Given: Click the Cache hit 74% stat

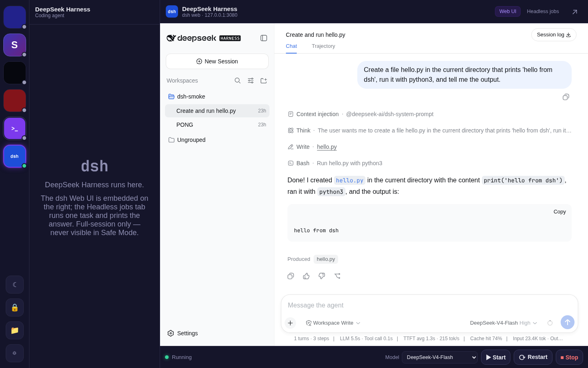Looking at the screenshot, I should (486, 339).
